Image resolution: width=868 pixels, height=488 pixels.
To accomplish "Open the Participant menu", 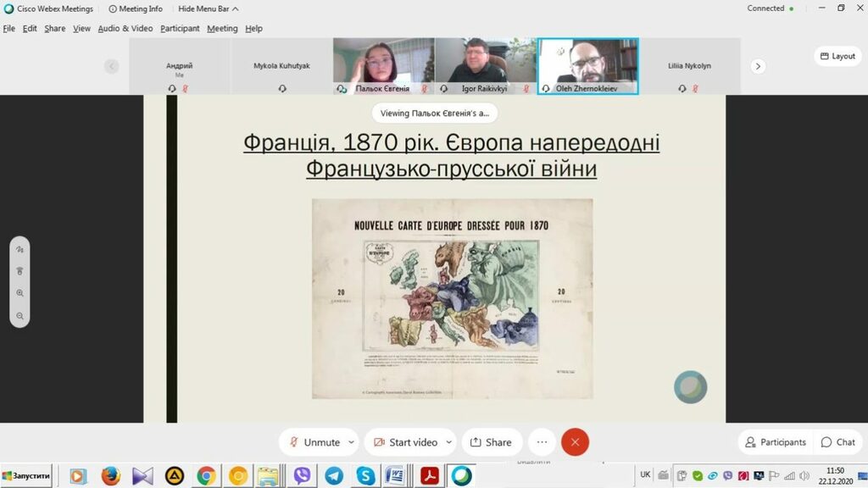I will click(x=180, y=28).
